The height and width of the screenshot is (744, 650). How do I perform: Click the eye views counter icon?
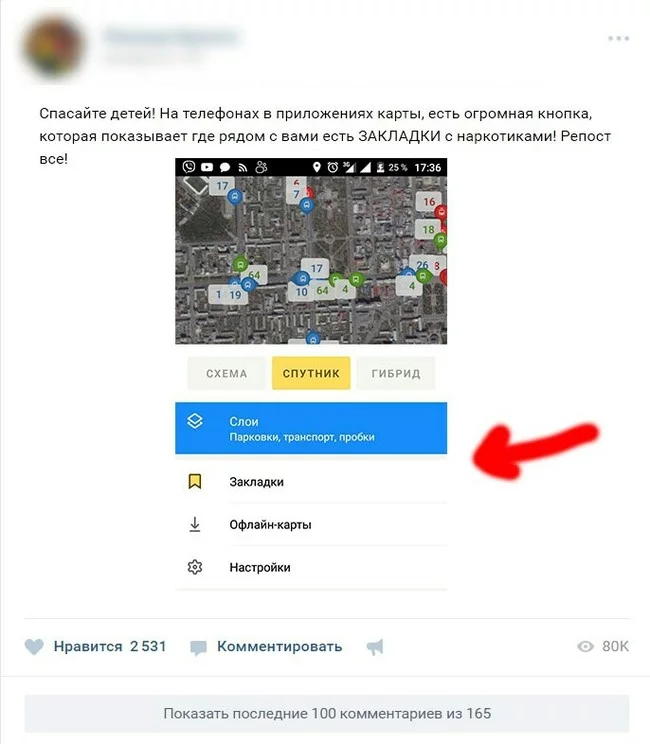(585, 646)
